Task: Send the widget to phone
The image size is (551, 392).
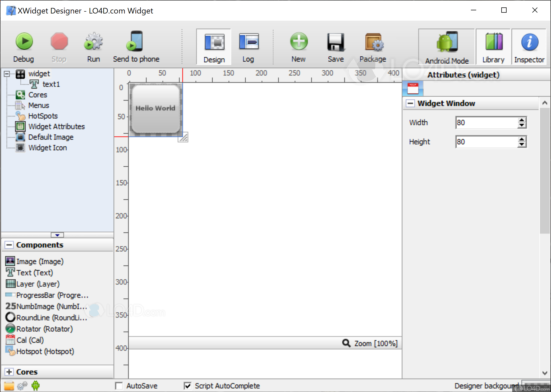Action: [136, 46]
